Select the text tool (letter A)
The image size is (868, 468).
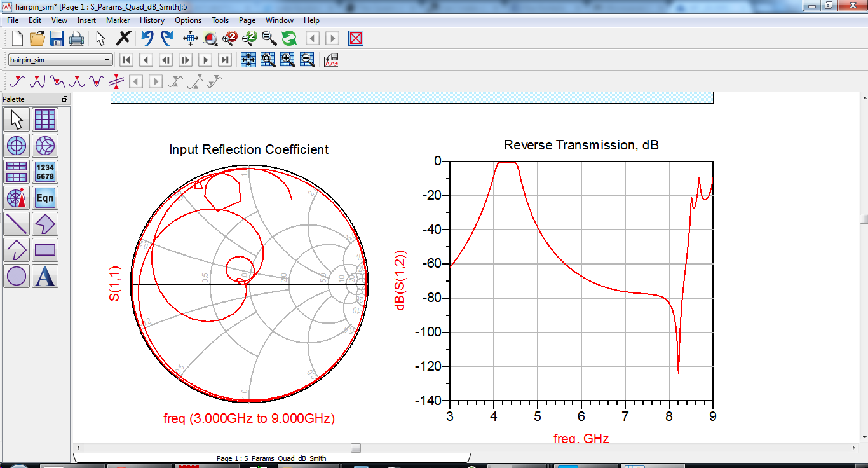45,276
